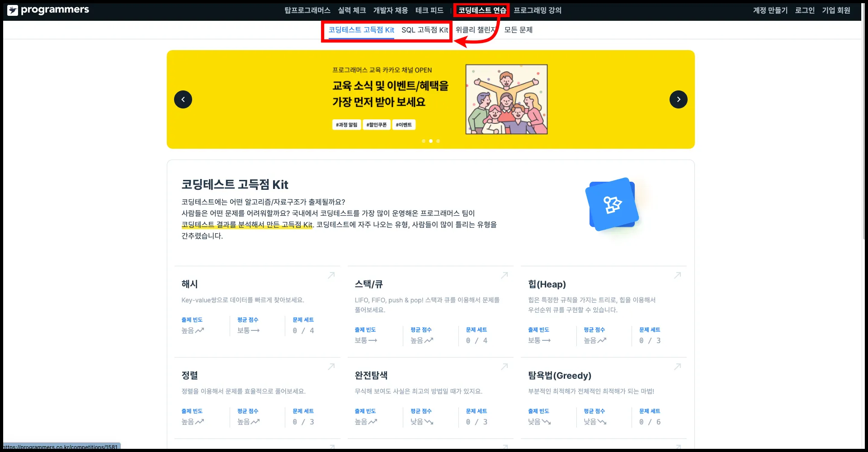Click the #과정 알림 banner tag
The image size is (868, 452).
[346, 125]
